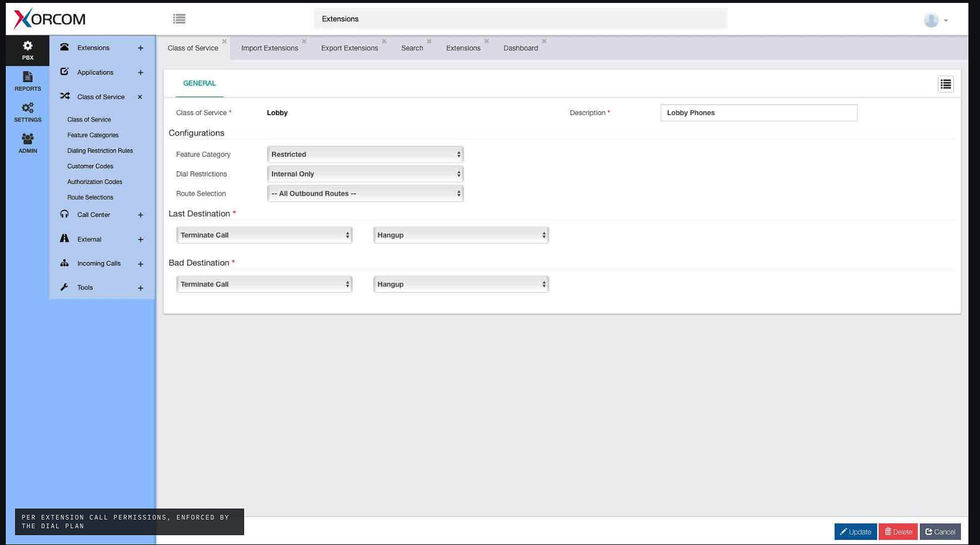Image resolution: width=980 pixels, height=545 pixels.
Task: Expand the Applications sidebar menu
Action: (x=140, y=72)
